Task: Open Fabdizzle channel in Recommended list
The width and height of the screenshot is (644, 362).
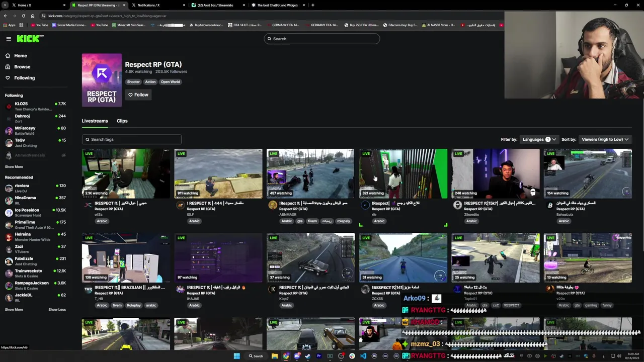Action: click(35, 261)
